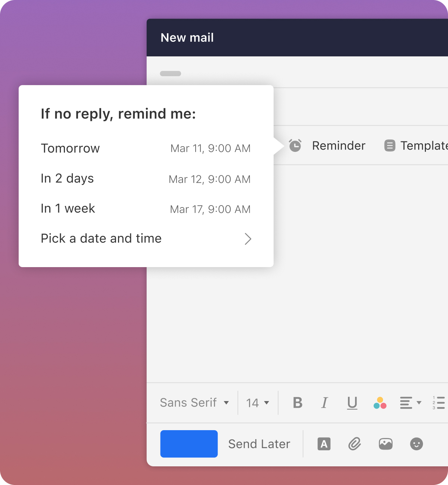Choose the In 1 week reminder option
This screenshot has width=448, height=485.
tap(146, 209)
